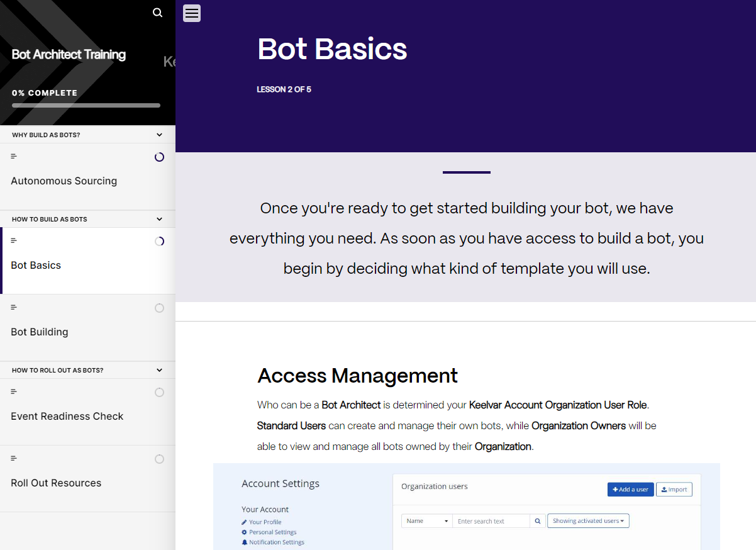Collapse the Why Build AS Bots section chevron
Screen dimensions: 756x550
pyautogui.click(x=160, y=135)
